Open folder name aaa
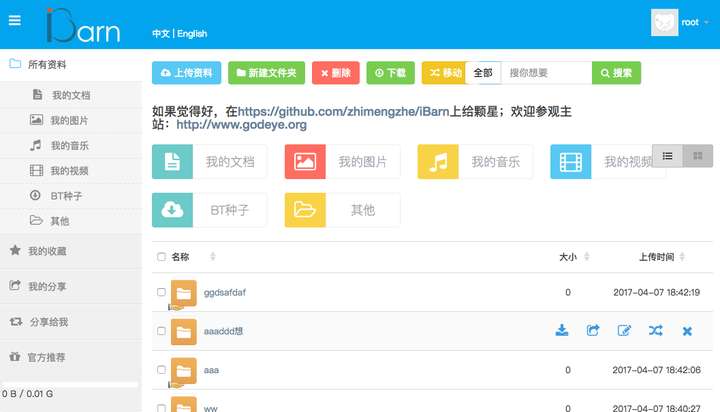The image size is (720, 412). 211,370
